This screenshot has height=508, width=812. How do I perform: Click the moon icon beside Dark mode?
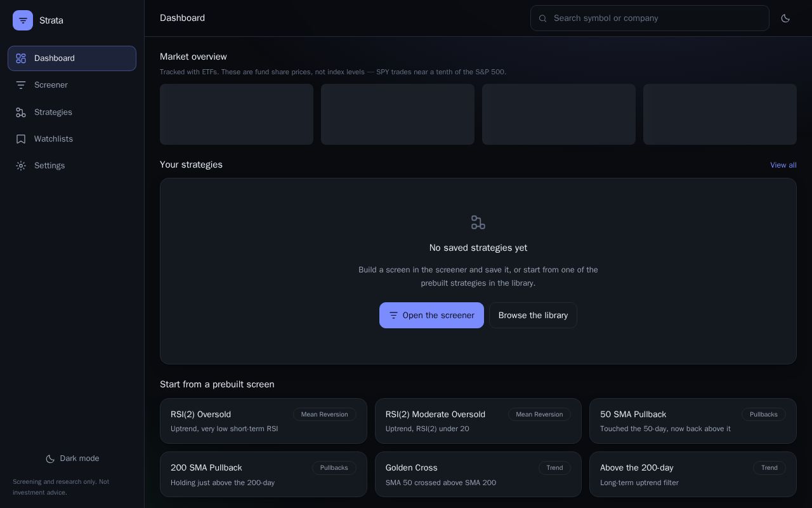[x=50, y=458]
